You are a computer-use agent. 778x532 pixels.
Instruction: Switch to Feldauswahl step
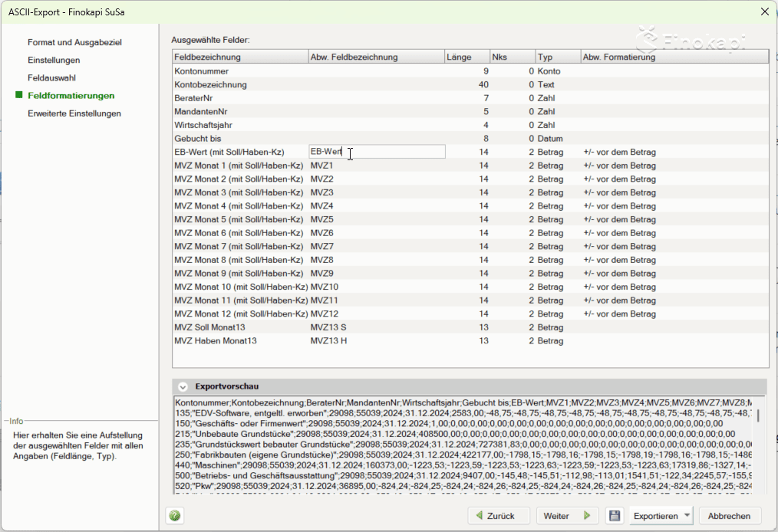point(51,78)
